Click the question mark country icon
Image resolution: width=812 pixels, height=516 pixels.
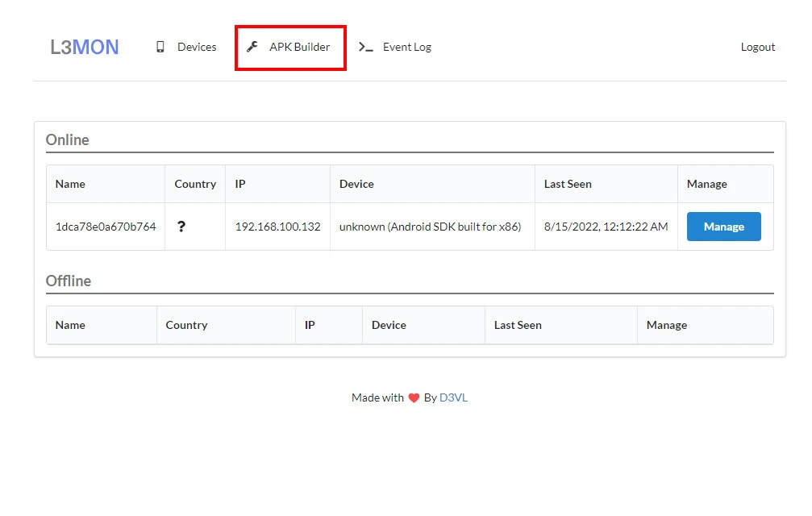pos(181,227)
